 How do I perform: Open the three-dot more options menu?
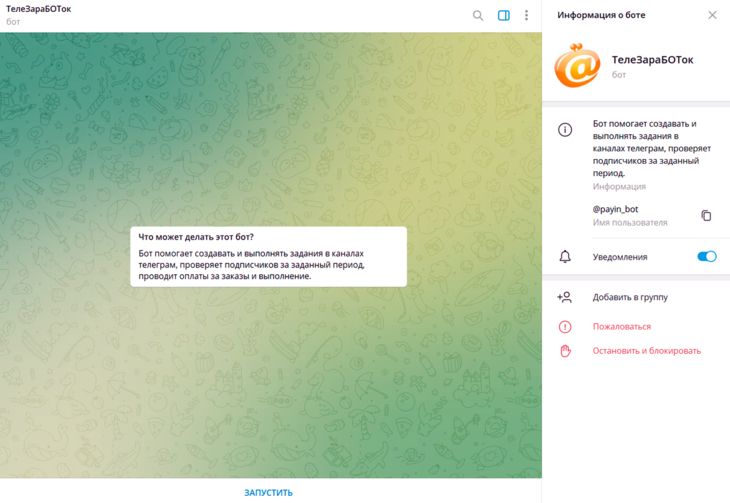point(526,15)
